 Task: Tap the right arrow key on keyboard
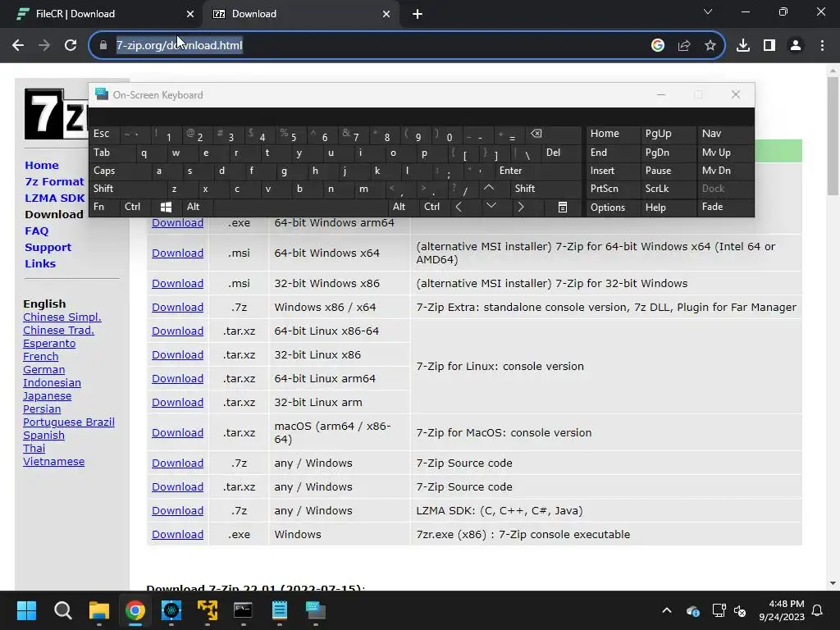point(521,207)
